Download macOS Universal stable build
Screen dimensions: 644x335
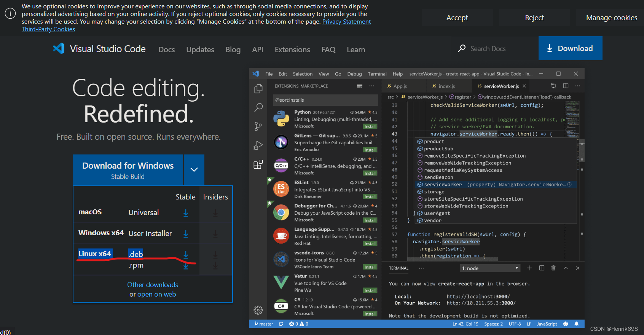pyautogui.click(x=186, y=213)
